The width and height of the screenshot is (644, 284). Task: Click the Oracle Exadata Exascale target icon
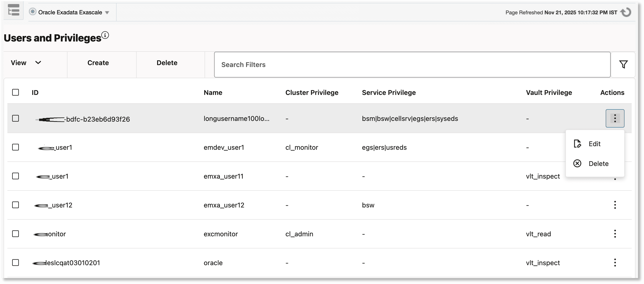[32, 12]
